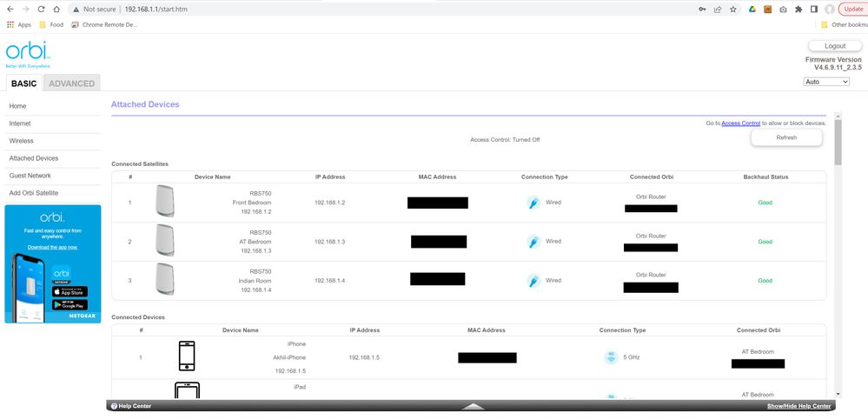This screenshot has height=419, width=868.
Task: Click the Akhil-iPhone phone device icon
Action: (x=187, y=356)
